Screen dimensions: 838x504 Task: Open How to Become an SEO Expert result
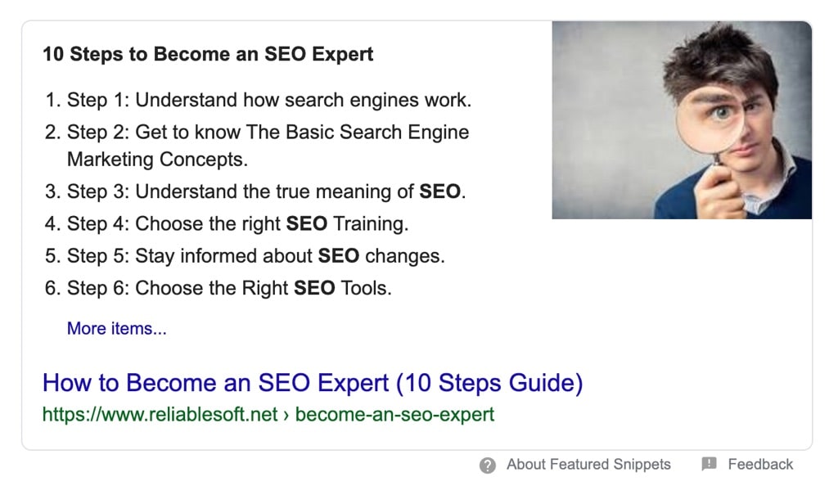coord(312,382)
